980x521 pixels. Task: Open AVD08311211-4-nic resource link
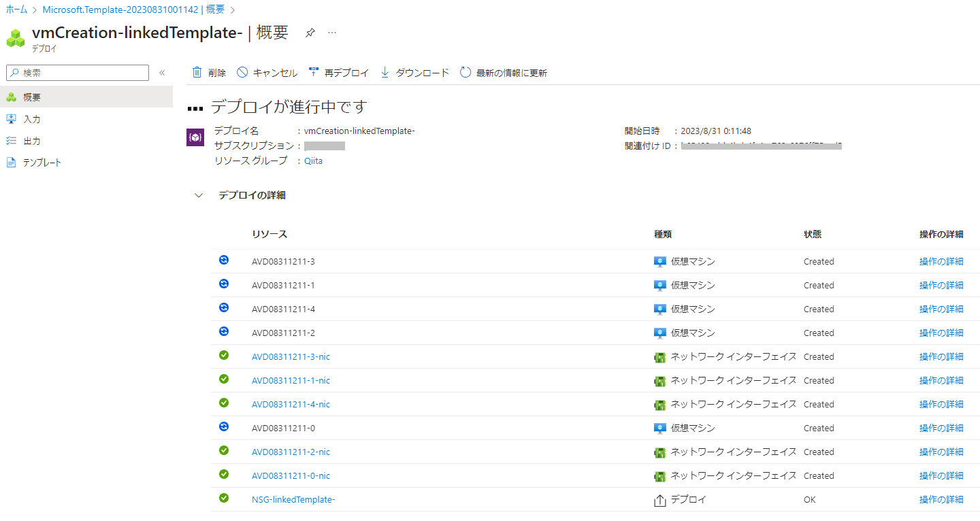(291, 404)
